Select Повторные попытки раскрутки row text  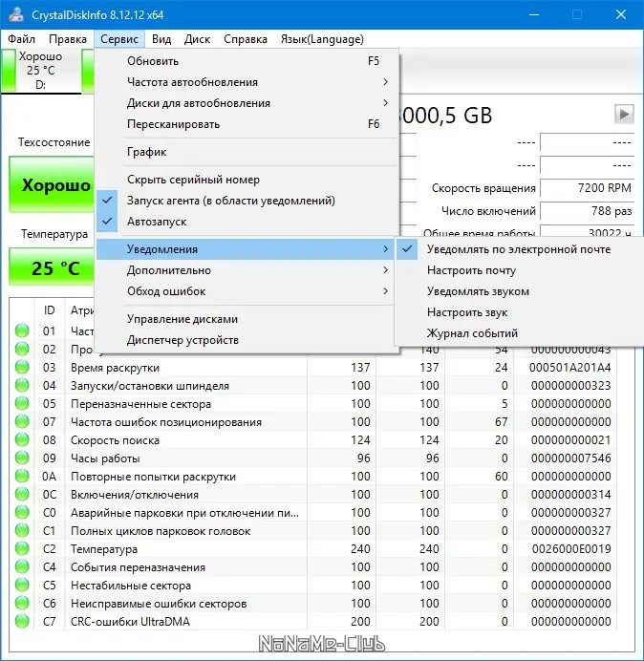(x=153, y=477)
